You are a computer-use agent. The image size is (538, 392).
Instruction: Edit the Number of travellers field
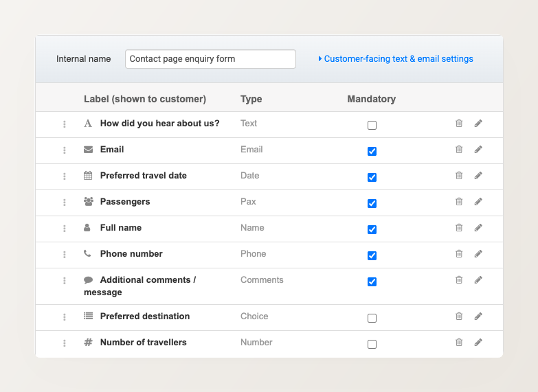coord(478,342)
